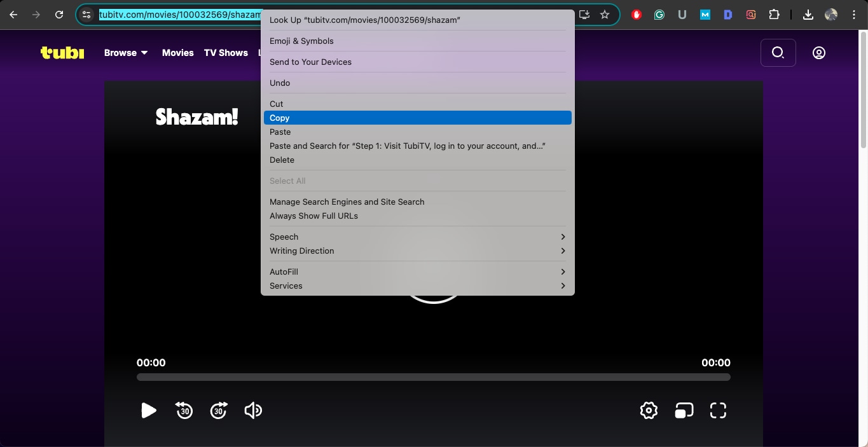Open the blue M extension icon
Image resolution: width=868 pixels, height=447 pixels.
click(705, 15)
